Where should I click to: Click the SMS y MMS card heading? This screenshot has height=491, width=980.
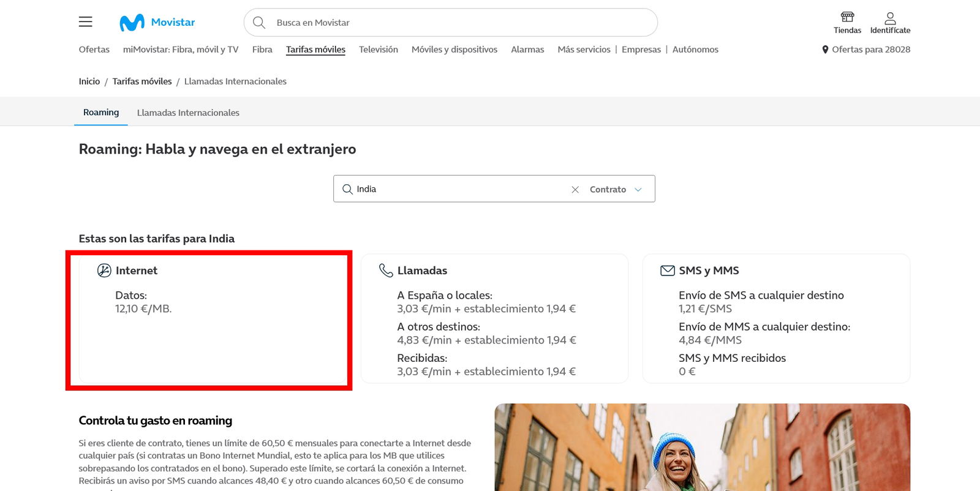pos(709,271)
